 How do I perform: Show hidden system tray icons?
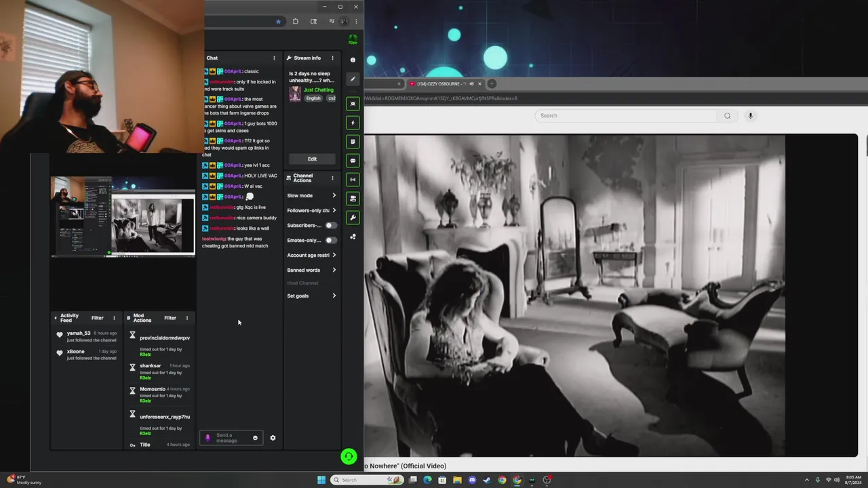point(806,480)
